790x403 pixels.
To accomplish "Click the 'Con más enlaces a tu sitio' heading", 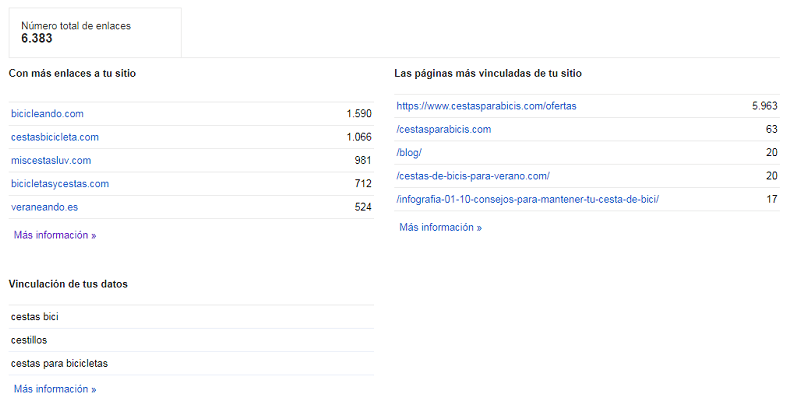I will click(x=72, y=73).
